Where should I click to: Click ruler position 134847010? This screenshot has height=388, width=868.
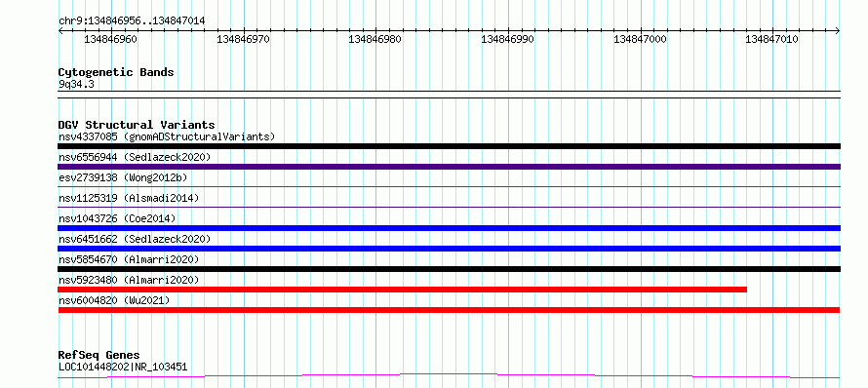point(772,39)
